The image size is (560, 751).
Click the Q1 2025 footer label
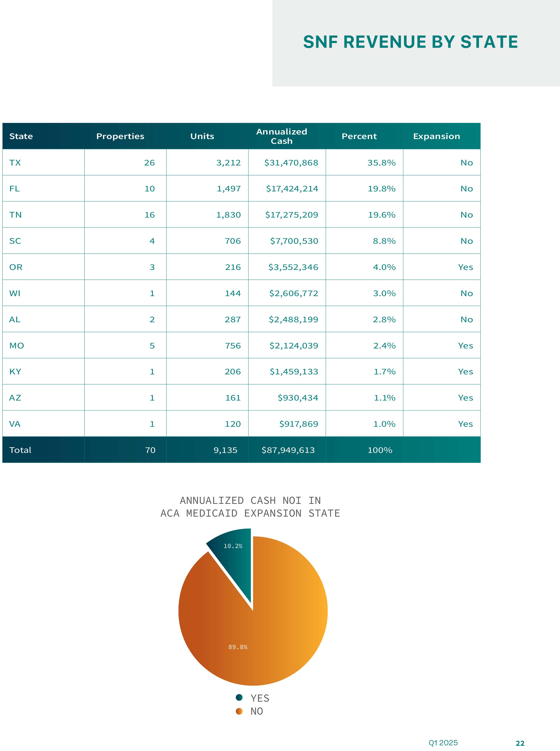[443, 743]
